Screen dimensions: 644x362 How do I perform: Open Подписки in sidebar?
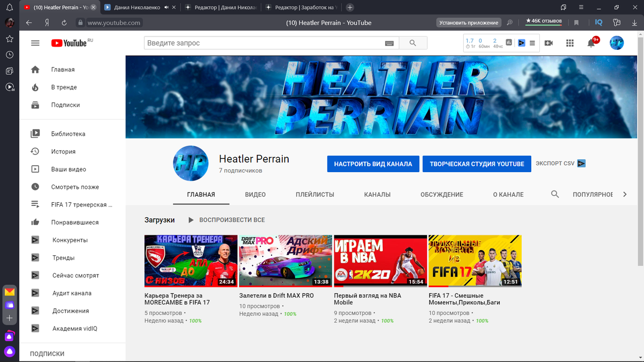click(x=72, y=105)
